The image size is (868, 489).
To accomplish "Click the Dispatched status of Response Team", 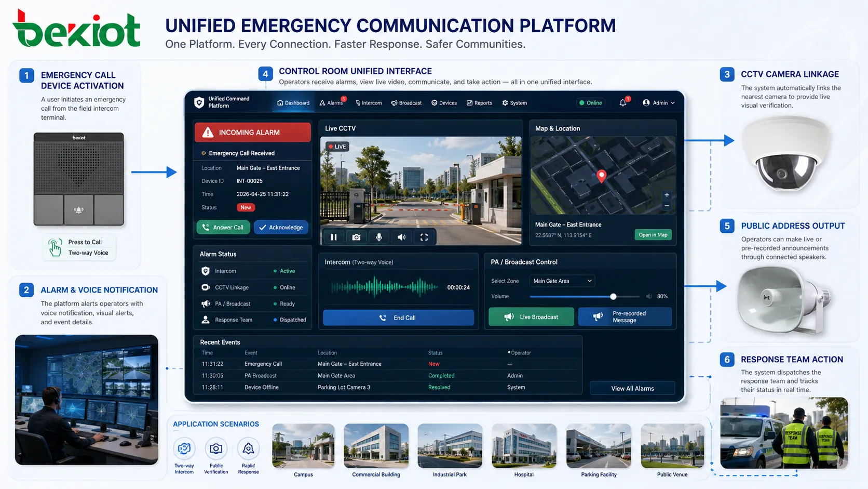I will tap(293, 320).
